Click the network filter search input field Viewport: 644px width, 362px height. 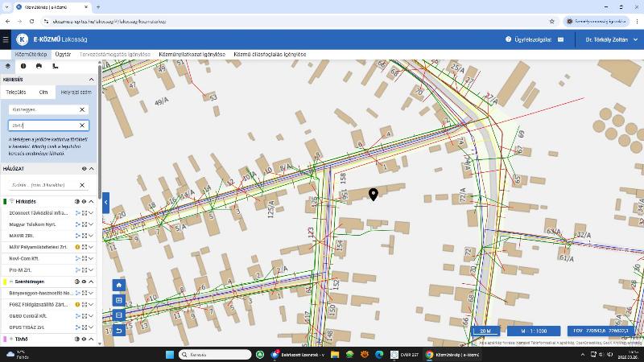click(x=43, y=185)
